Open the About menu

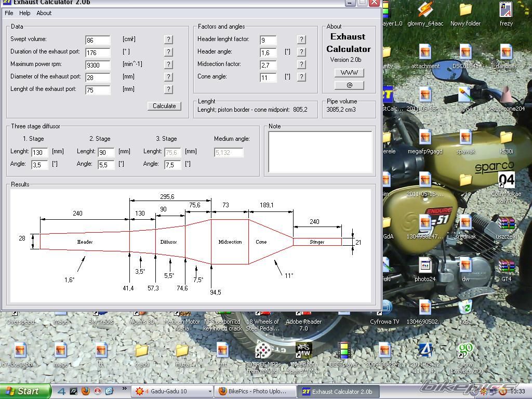click(x=44, y=13)
